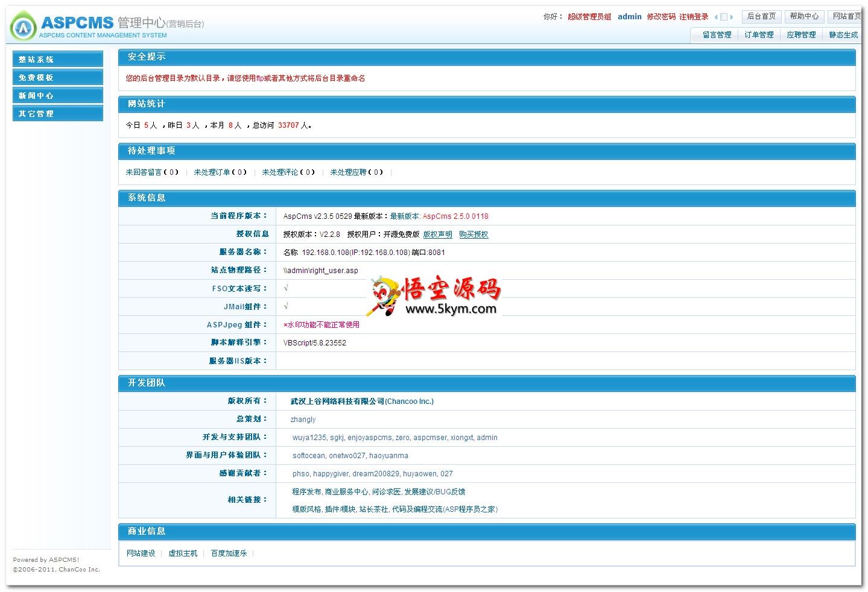Open the 留言管理 tab
The width and height of the screenshot is (868, 592).
coord(717,35)
